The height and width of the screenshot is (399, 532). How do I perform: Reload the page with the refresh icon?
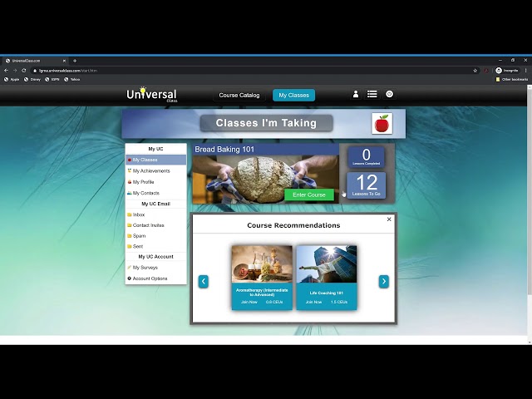tap(24, 71)
